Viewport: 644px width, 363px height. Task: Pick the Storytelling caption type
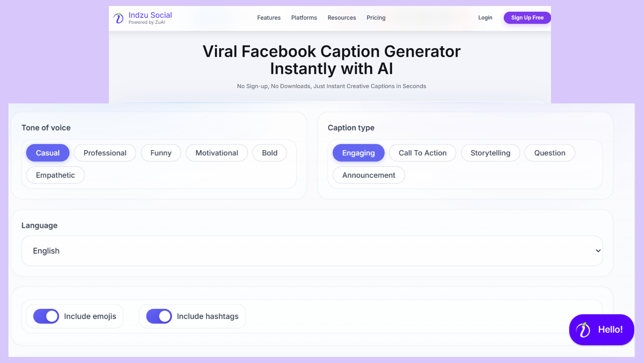click(x=490, y=153)
